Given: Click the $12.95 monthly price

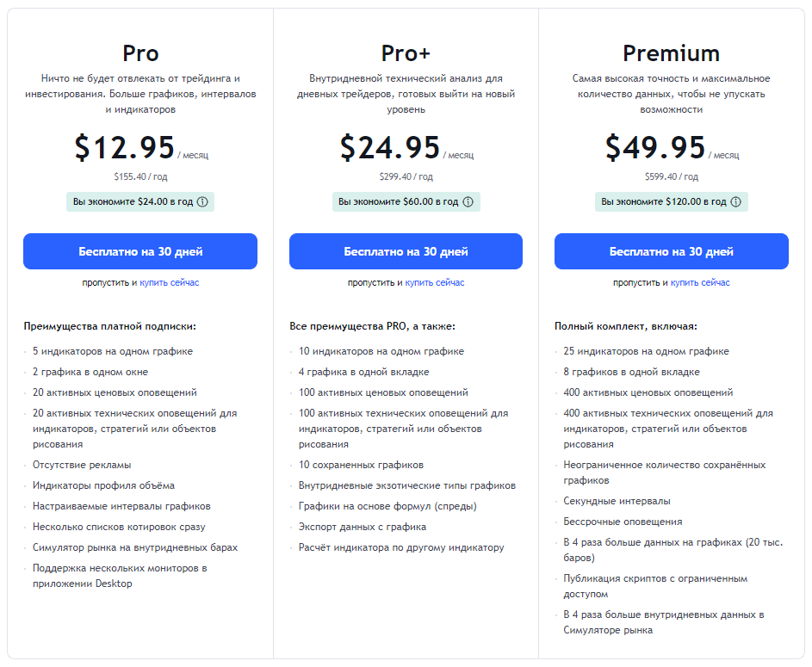Looking at the screenshot, I should coord(125,148).
